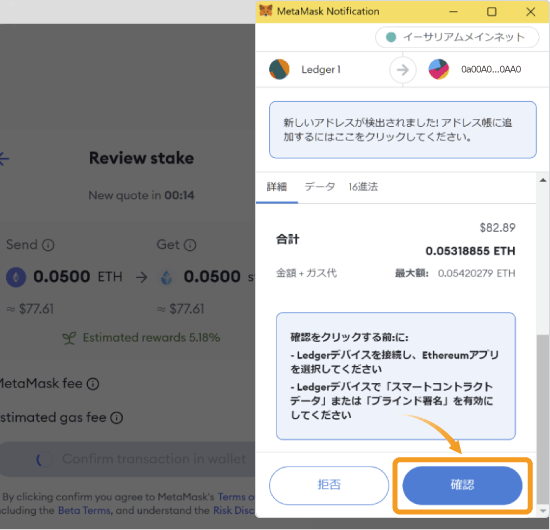Click the Estimated gas fee info icon
Viewport: 550px width, 530px height.
(x=116, y=418)
